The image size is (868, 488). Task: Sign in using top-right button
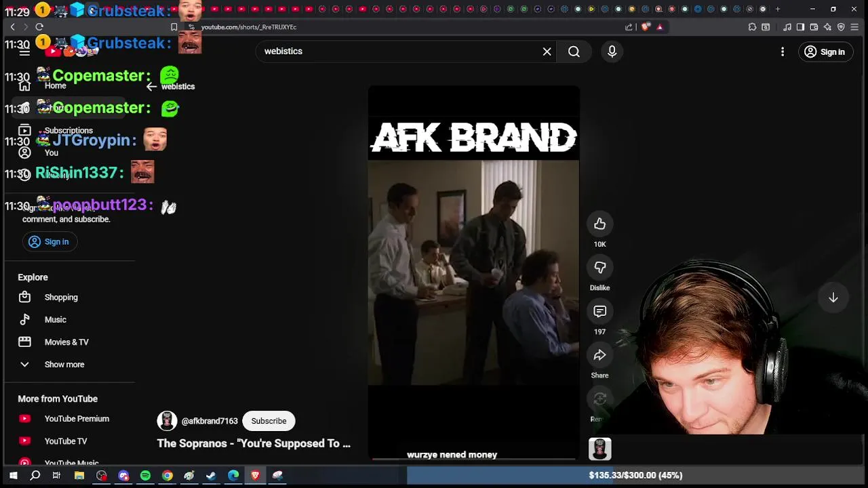(x=825, y=52)
